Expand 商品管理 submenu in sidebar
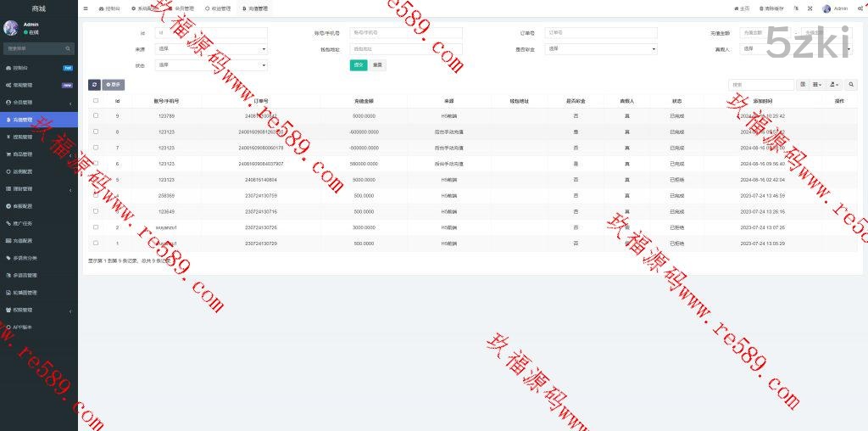This screenshot has width=868, height=431. 39,154
